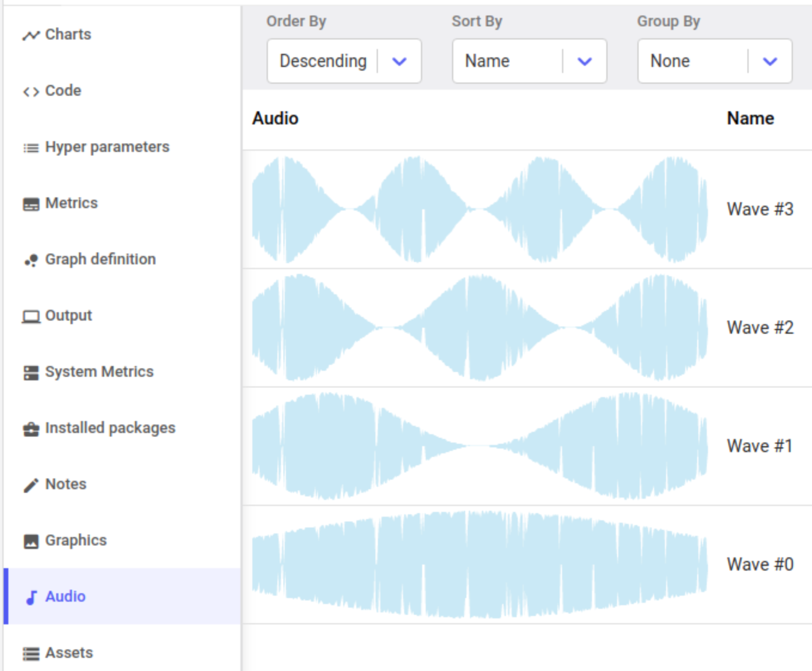Viewport: 812px width, 671px height.
Task: Open the Group By dropdown
Action: (x=769, y=60)
